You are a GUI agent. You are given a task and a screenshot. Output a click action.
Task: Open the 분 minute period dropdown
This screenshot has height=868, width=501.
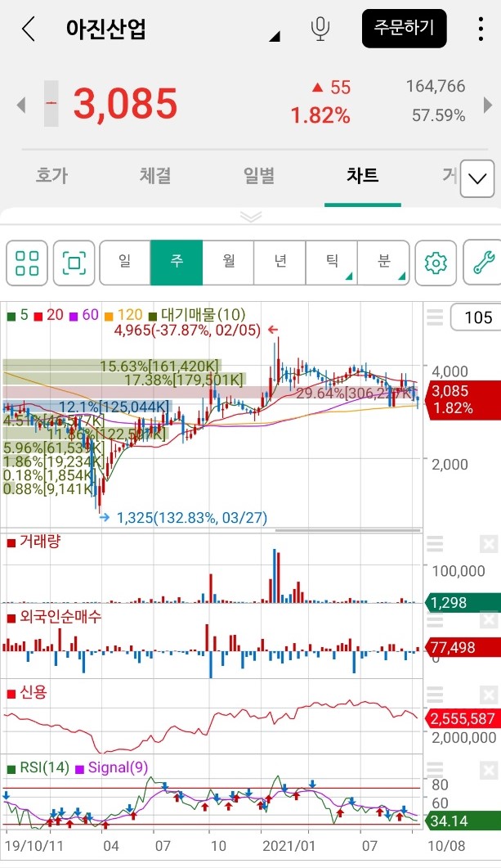pyautogui.click(x=383, y=263)
